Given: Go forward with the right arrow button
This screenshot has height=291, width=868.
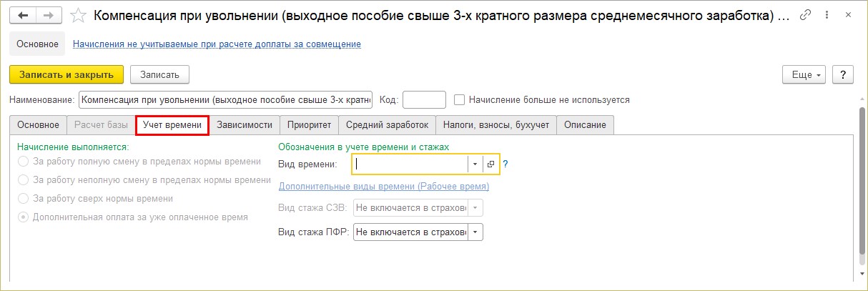Looking at the screenshot, I should (49, 15).
